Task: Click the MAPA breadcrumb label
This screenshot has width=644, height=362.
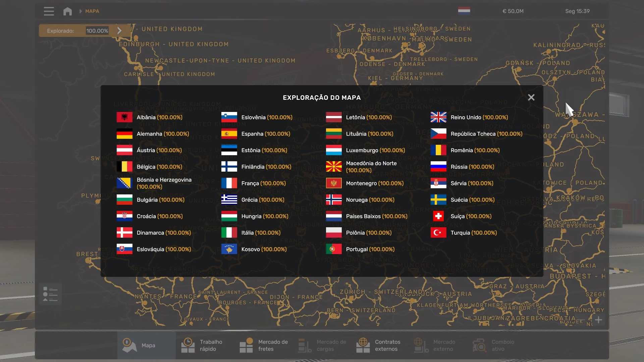Action: pyautogui.click(x=92, y=11)
